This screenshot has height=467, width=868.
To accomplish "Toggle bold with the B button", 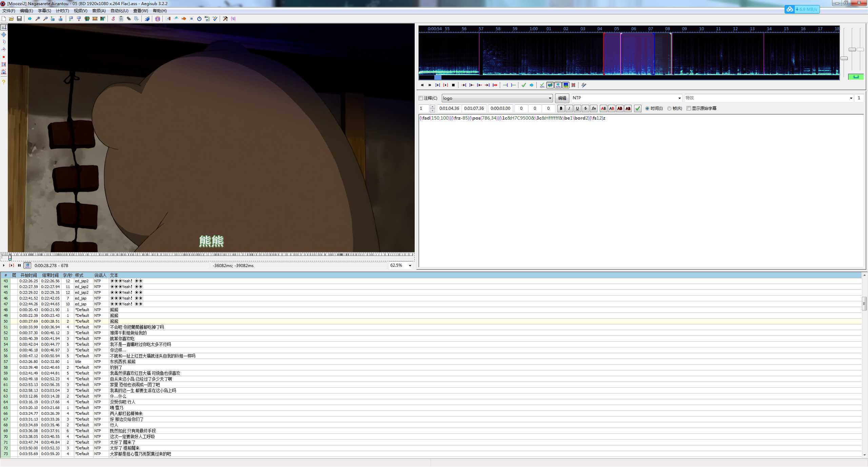I will point(561,108).
